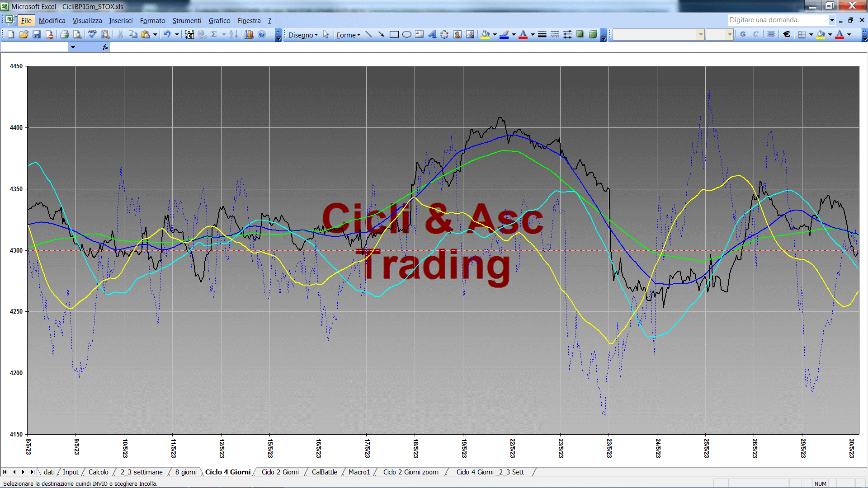The height and width of the screenshot is (488, 868).
Task: Click the AutoSum sigma icon
Action: pyautogui.click(x=214, y=34)
